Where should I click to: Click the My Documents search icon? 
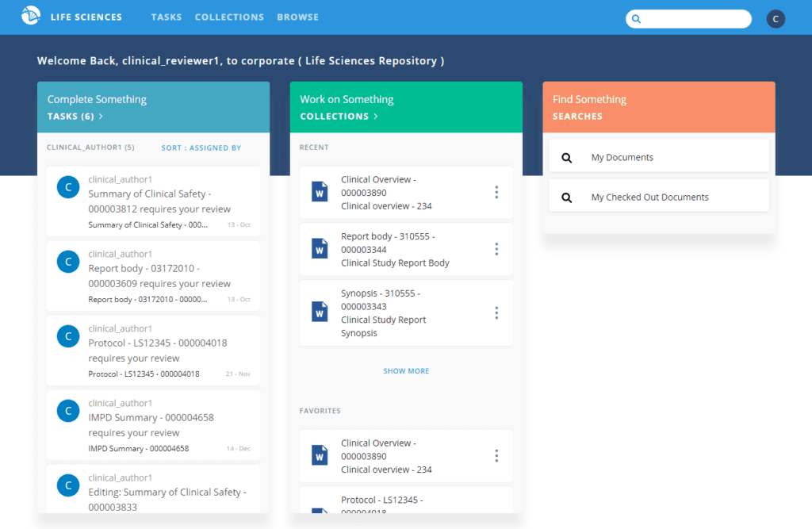(x=566, y=159)
